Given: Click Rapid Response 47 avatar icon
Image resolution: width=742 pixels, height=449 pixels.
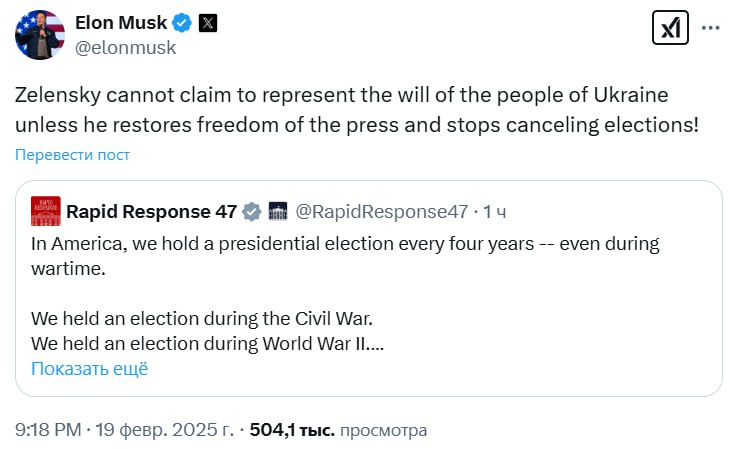Looking at the screenshot, I should tap(46, 211).
